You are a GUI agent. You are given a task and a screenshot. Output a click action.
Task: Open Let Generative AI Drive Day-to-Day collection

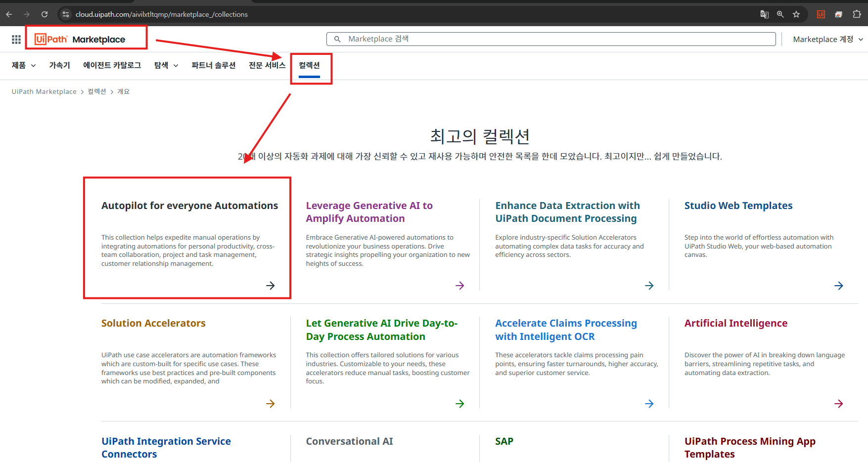pyautogui.click(x=382, y=330)
